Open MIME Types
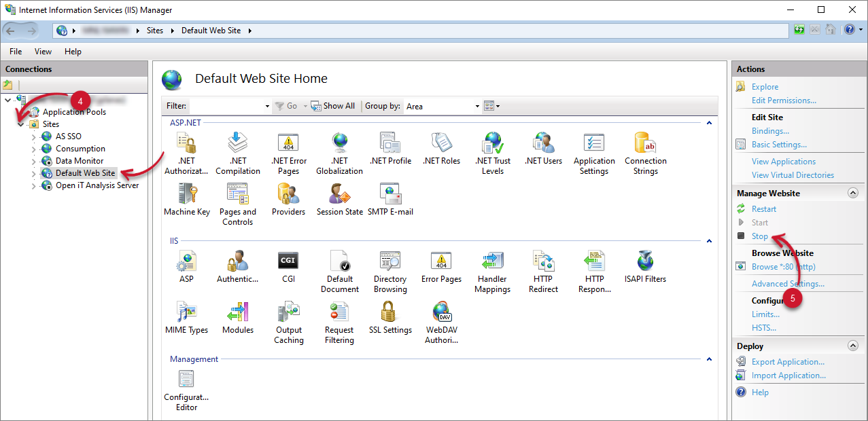868x421 pixels. click(x=186, y=319)
